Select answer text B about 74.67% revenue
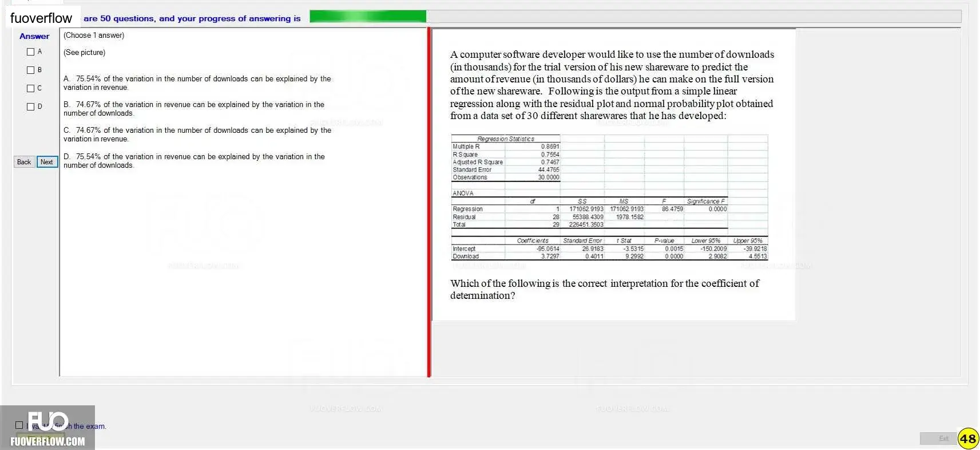 pos(194,109)
